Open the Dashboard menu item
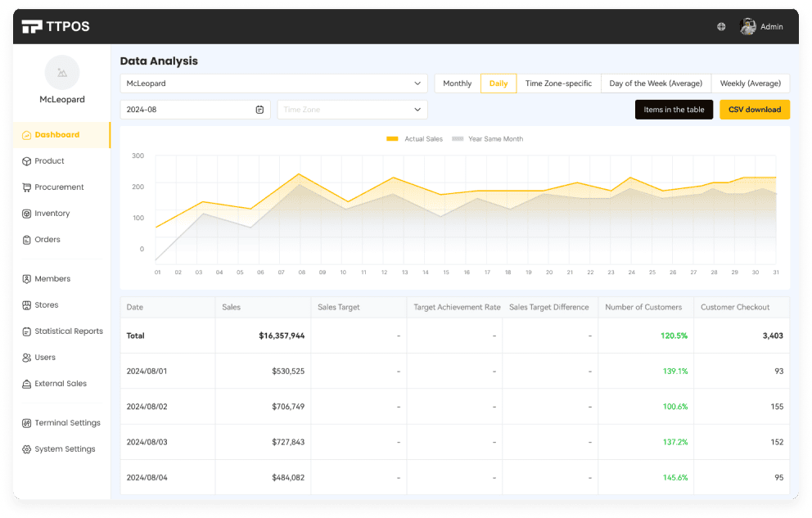 click(x=62, y=135)
